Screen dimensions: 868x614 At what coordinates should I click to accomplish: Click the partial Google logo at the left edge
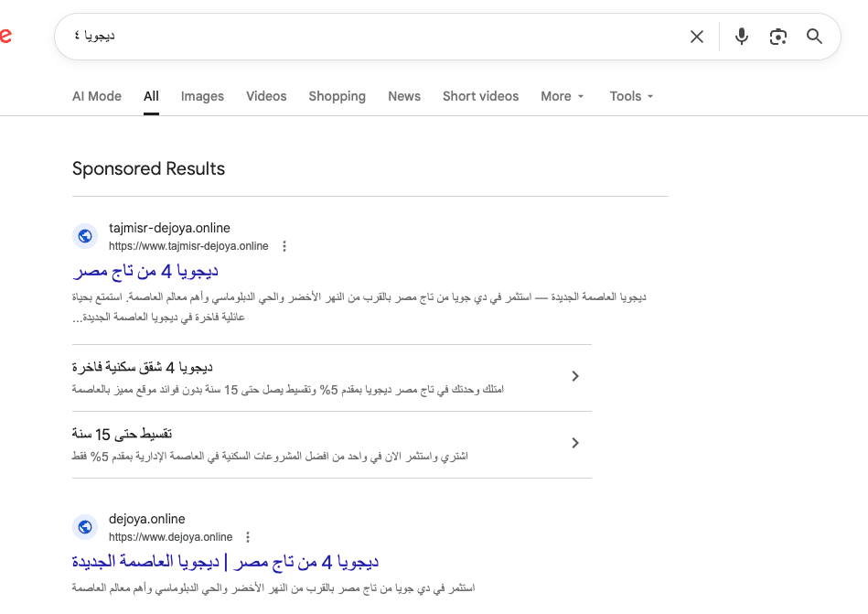[x=5, y=36]
